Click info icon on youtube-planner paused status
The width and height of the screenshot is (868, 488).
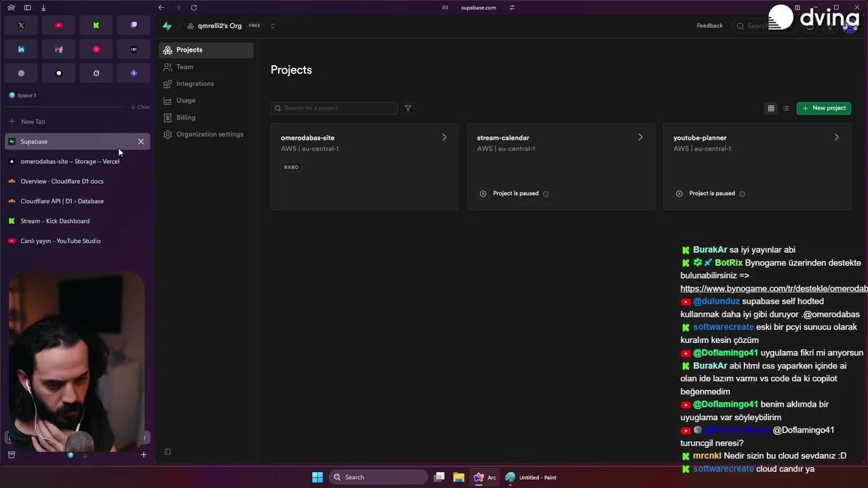(x=742, y=194)
